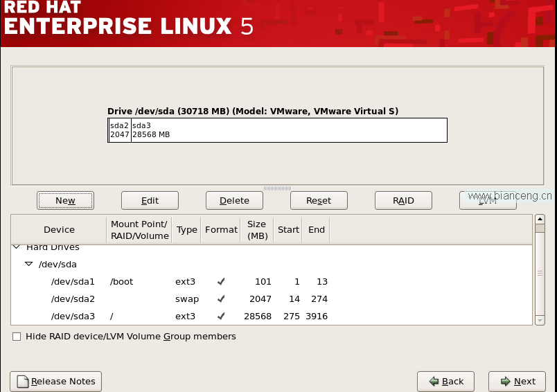
Task: Select the sda3 segment in drive diagram
Action: click(289, 130)
